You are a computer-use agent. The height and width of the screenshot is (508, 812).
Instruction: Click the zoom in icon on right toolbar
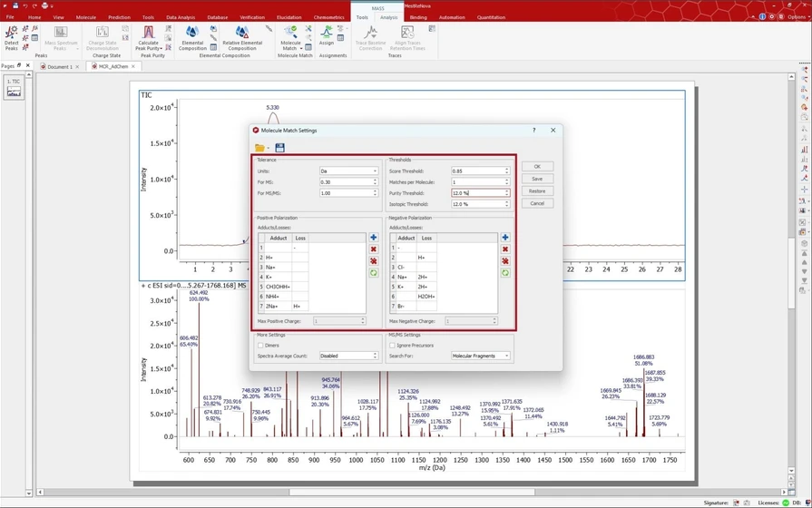pyautogui.click(x=804, y=71)
